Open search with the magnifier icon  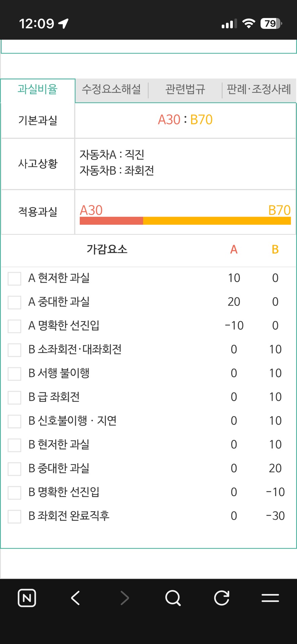click(x=173, y=598)
